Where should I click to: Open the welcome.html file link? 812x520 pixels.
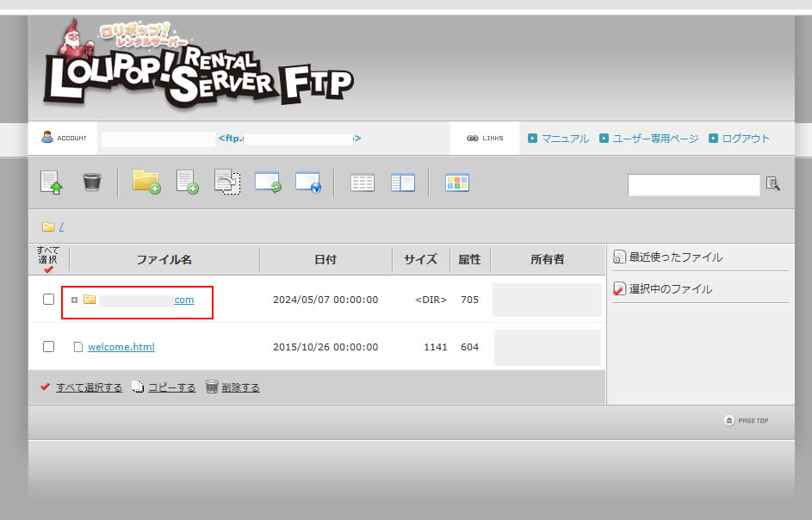(121, 346)
